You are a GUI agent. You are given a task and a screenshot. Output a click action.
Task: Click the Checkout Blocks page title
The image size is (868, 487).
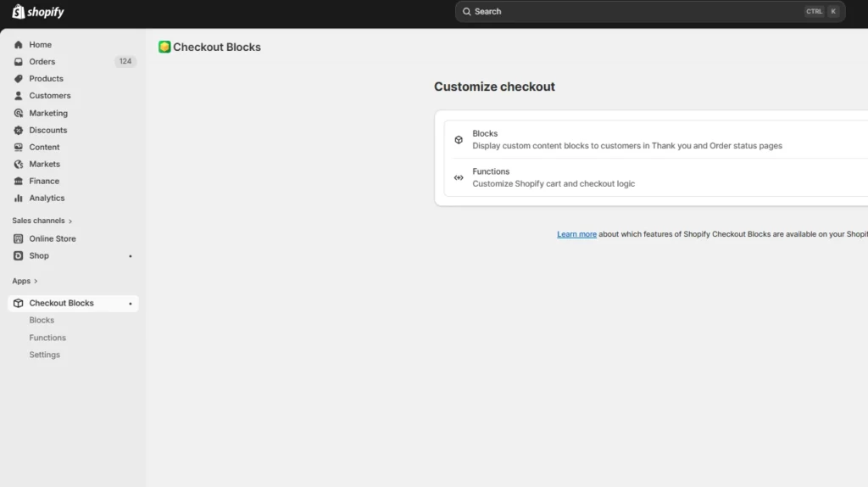[217, 48]
